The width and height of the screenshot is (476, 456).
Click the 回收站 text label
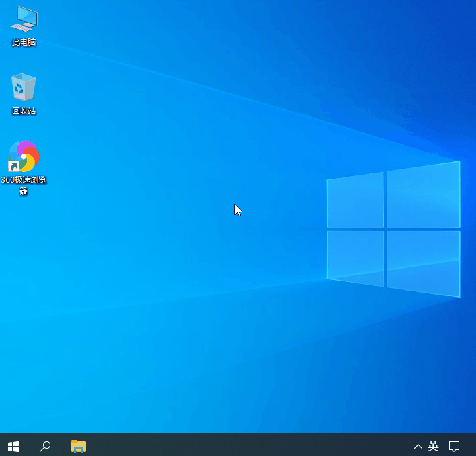point(24,111)
